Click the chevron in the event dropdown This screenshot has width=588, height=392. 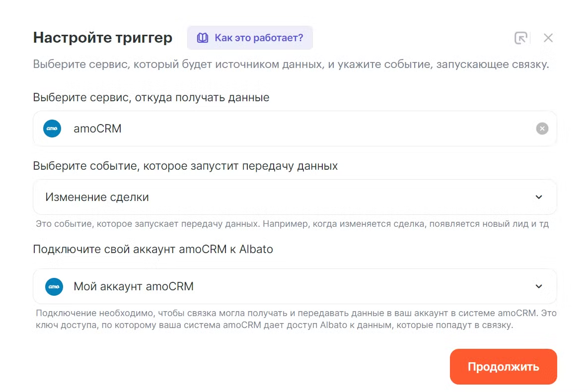539,197
